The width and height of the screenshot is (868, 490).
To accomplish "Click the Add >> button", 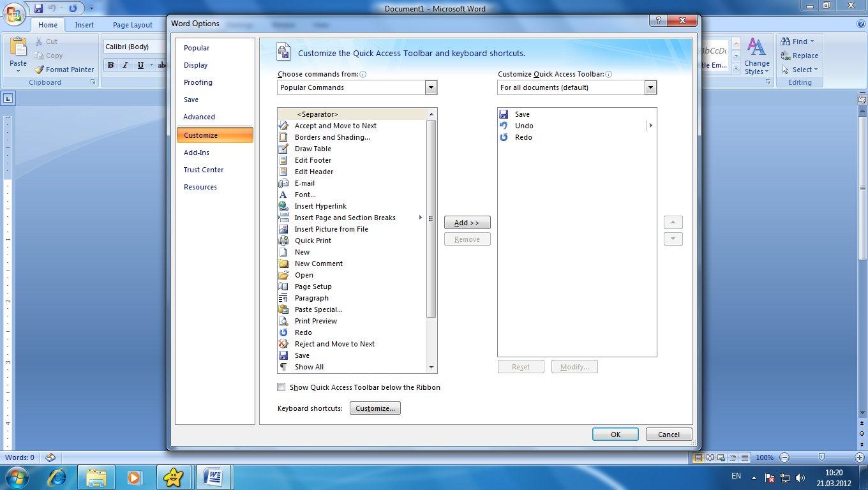I will 467,223.
